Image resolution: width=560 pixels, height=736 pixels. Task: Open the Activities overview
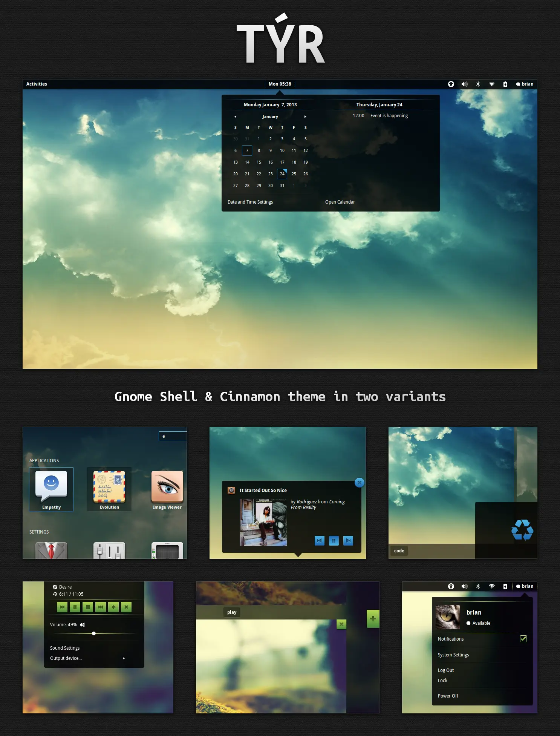pyautogui.click(x=37, y=84)
